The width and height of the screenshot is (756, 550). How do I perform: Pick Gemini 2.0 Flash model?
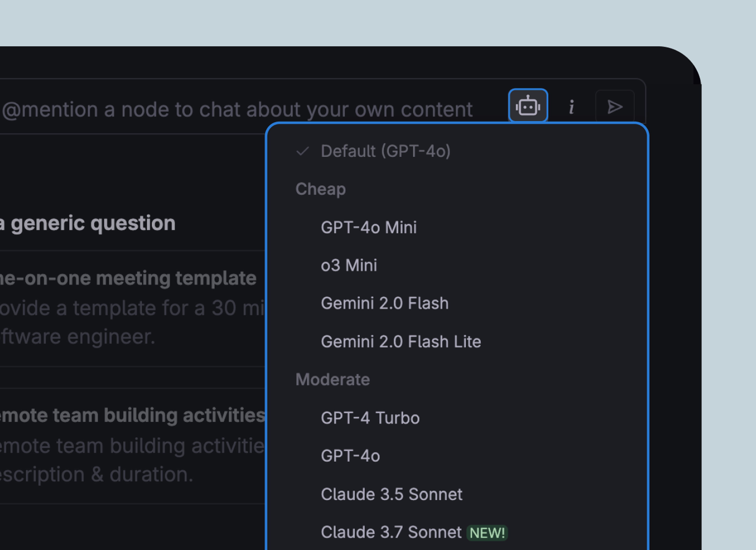[384, 303]
